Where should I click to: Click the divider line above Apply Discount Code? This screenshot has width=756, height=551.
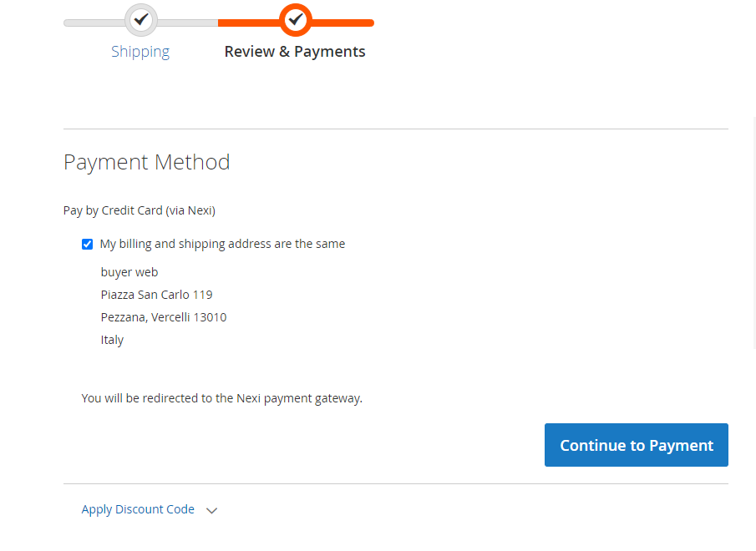[395, 484]
